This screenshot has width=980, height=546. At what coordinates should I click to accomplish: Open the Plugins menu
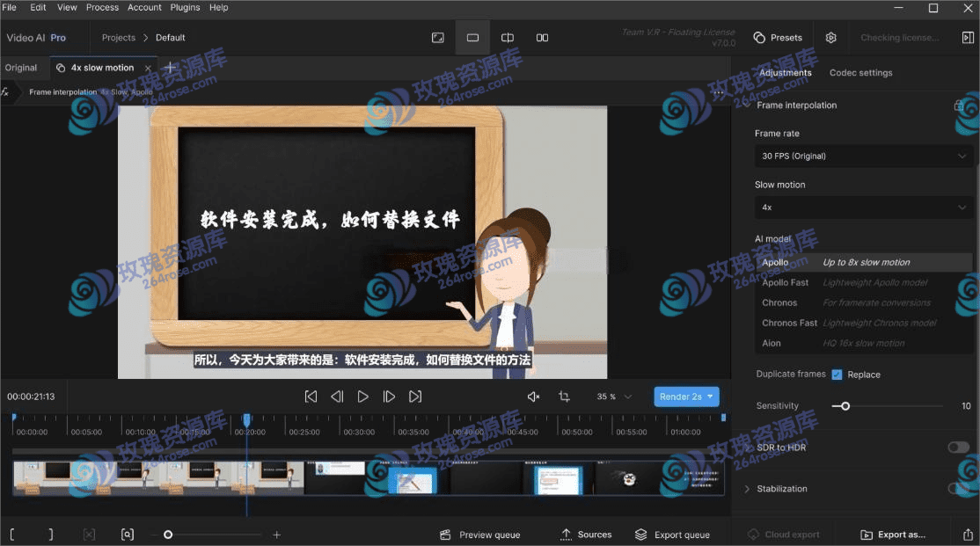coord(185,8)
